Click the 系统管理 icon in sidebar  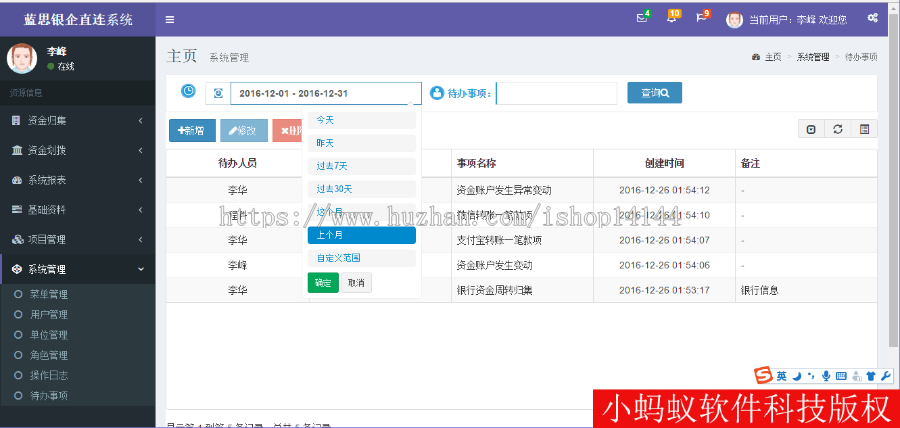coord(17,269)
